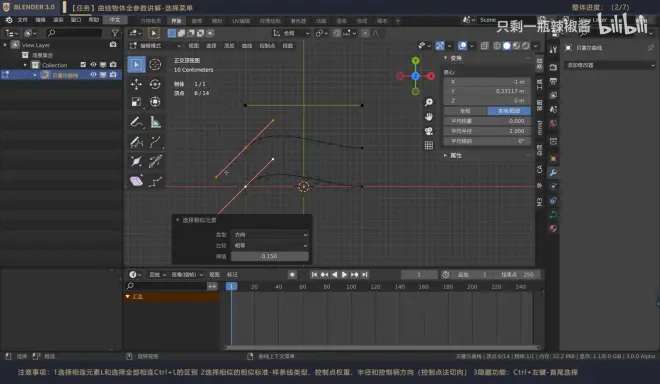Toggle auto-keying record button in timeline

pos(292,275)
